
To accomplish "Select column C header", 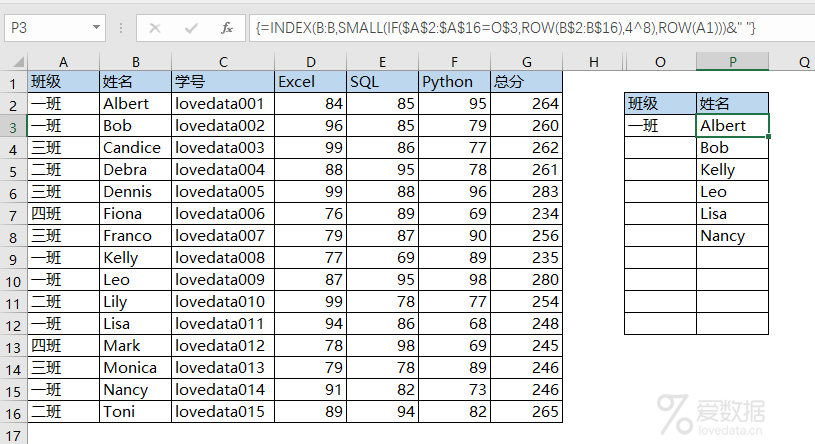I will coord(223,62).
